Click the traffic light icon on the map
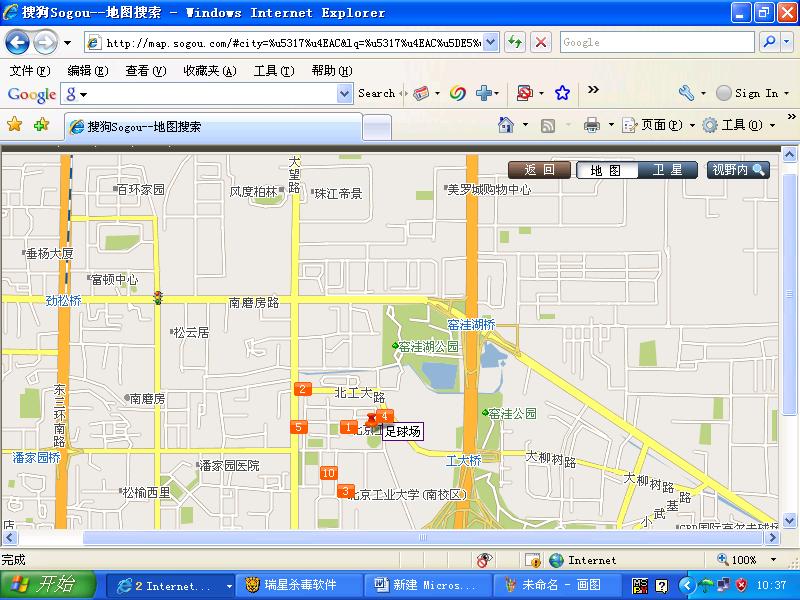 coord(158,298)
